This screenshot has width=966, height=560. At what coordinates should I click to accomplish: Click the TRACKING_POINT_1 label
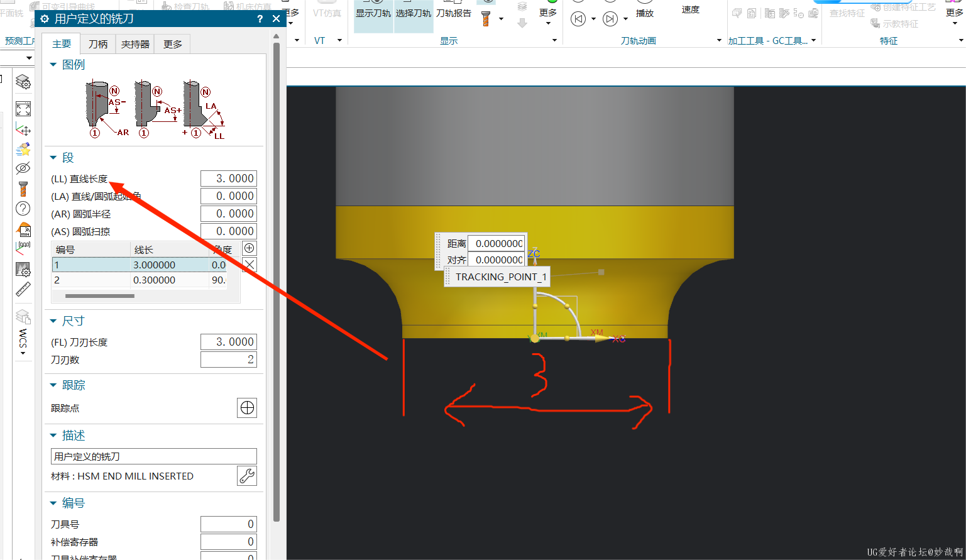pyautogui.click(x=497, y=277)
